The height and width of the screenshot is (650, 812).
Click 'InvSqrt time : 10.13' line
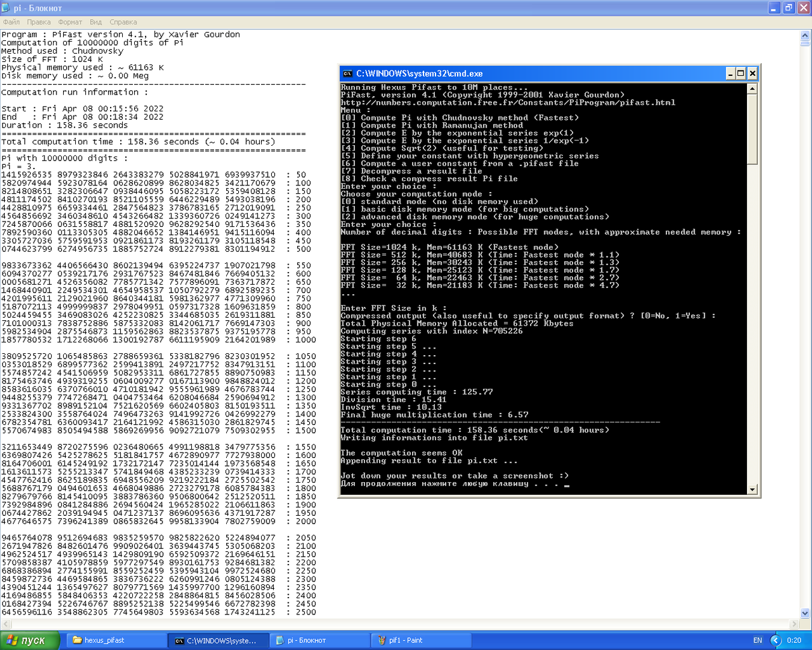(391, 407)
